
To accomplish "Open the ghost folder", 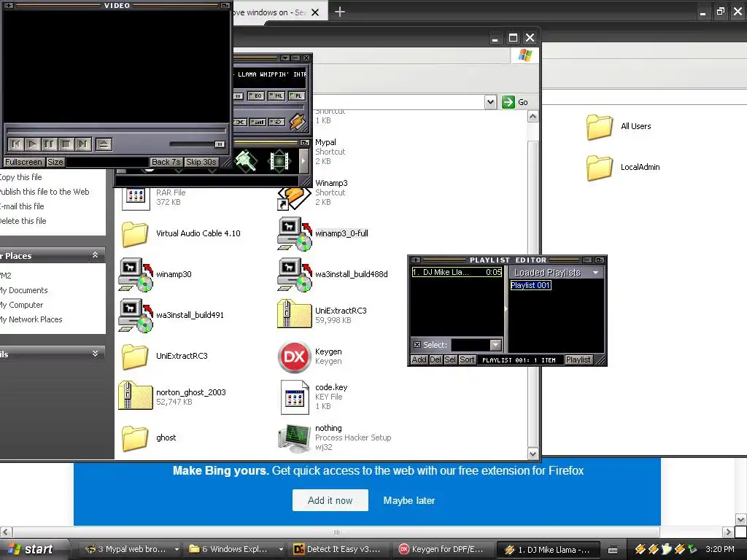I will [135, 438].
